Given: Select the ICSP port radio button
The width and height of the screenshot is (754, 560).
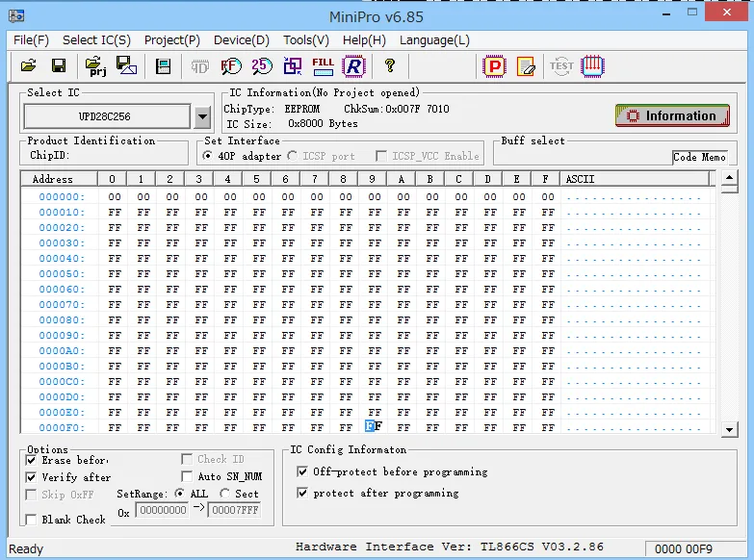Looking at the screenshot, I should tap(292, 156).
